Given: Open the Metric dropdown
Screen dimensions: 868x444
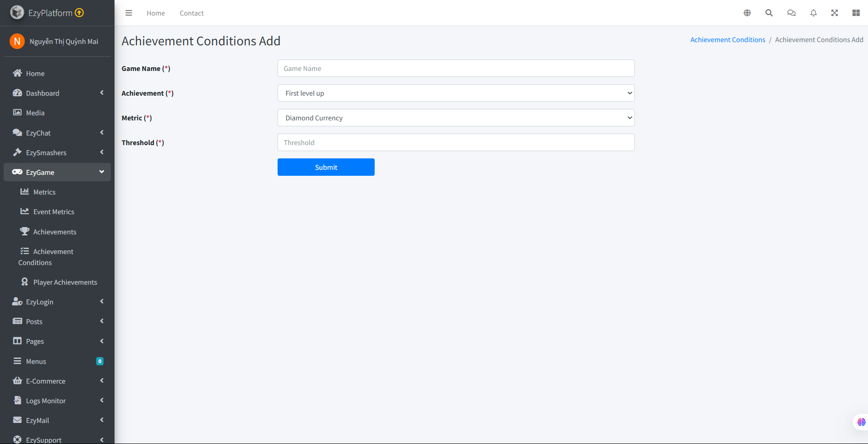Looking at the screenshot, I should point(456,118).
